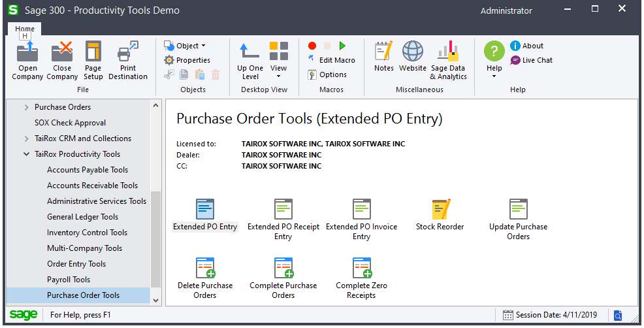Image resolution: width=644 pixels, height=328 pixels.
Task: Open Complete Purchase Orders
Action: pyautogui.click(x=283, y=278)
